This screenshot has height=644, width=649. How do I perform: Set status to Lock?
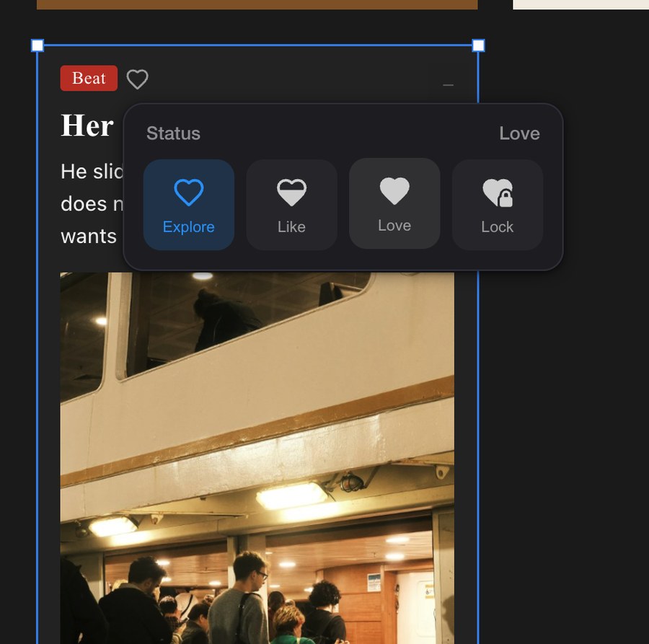(x=498, y=205)
